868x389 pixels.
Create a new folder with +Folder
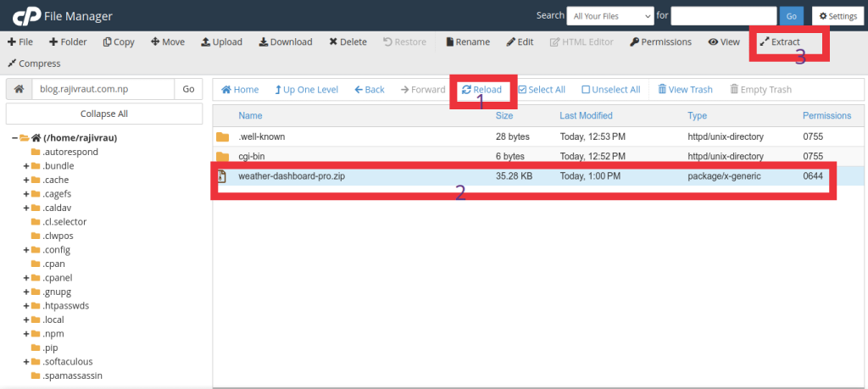[68, 42]
